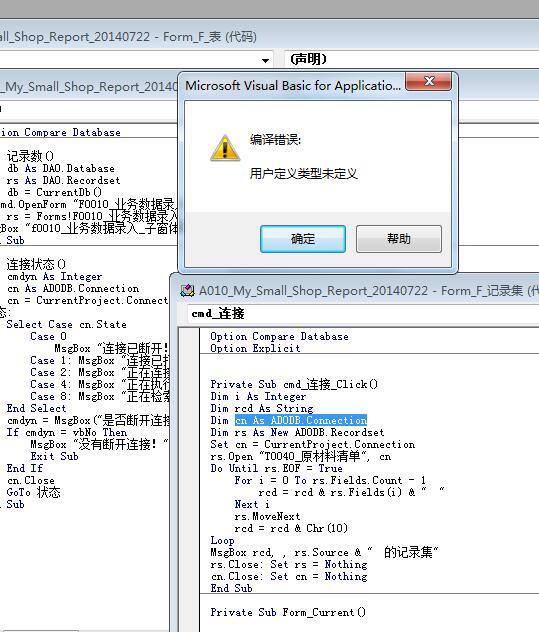Click the cmd_连接 object combo box
This screenshot has height=632, width=539.
click(363, 314)
